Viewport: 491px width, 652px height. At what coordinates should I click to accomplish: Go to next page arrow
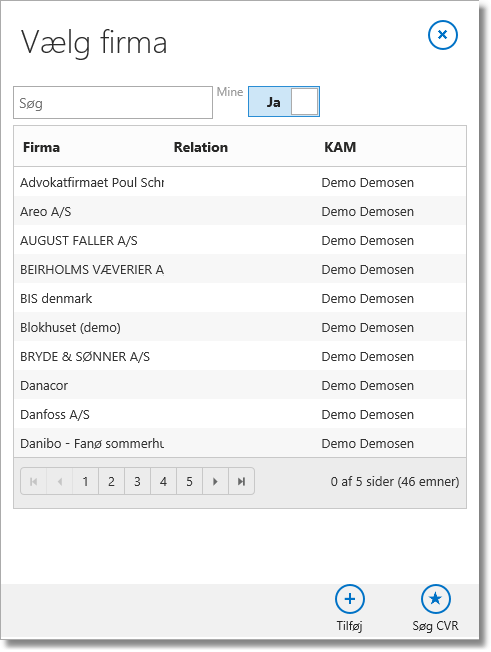tap(215, 482)
